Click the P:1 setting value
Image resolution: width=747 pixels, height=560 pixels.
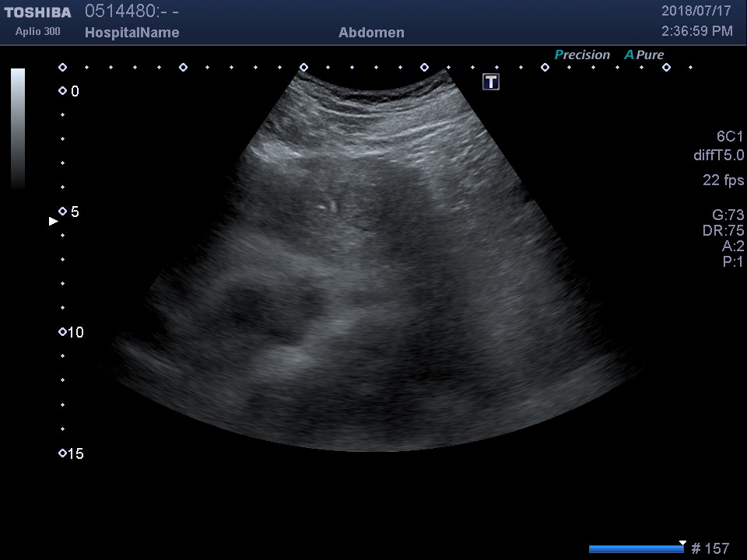(x=733, y=261)
